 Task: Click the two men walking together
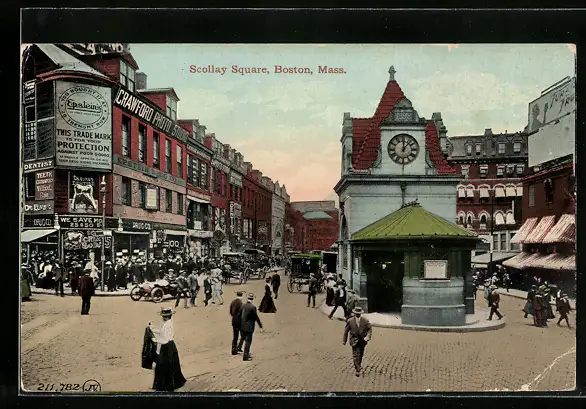244,326
